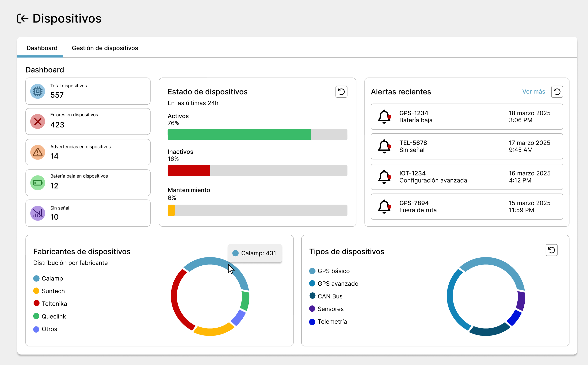Refresh the Alertas recientes panel

point(557,92)
